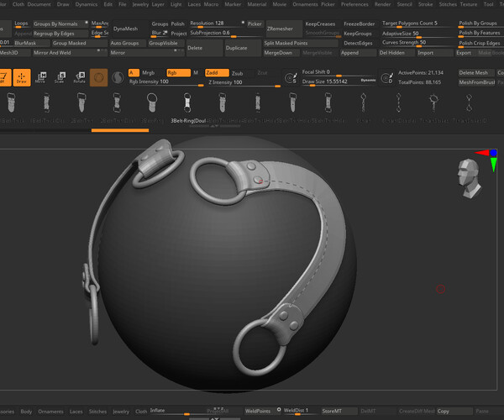Click the Delete button next to Duplicate
504x420 pixels.
(x=204, y=48)
